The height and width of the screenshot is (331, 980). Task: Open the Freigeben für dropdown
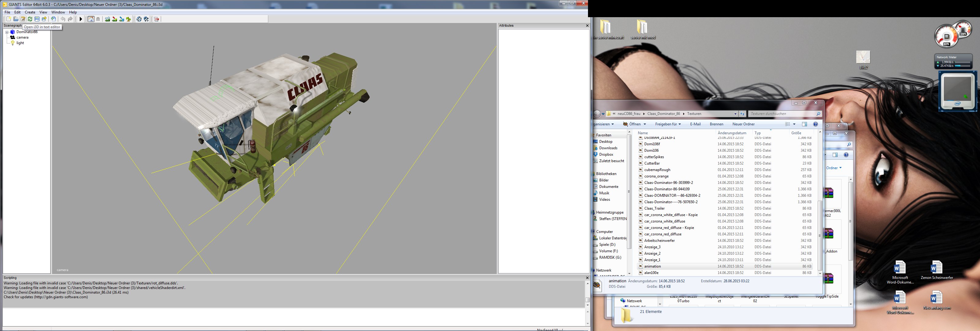click(668, 124)
